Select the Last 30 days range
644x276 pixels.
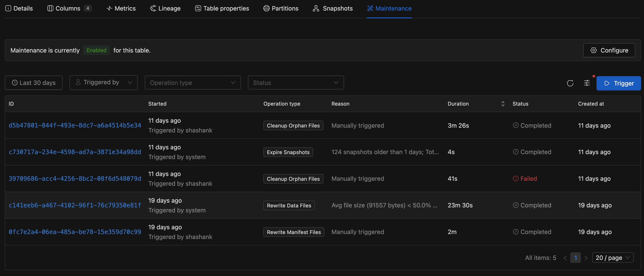click(x=34, y=83)
